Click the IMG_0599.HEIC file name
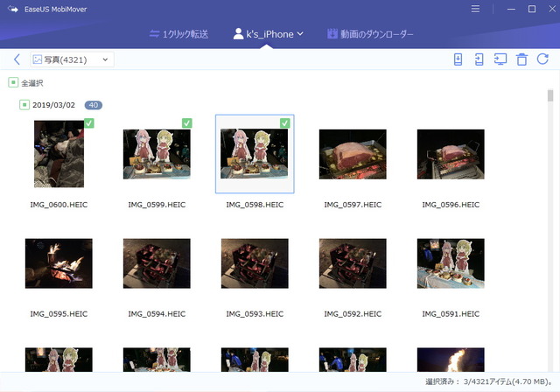Image resolution: width=560 pixels, height=392 pixels. coord(157,205)
